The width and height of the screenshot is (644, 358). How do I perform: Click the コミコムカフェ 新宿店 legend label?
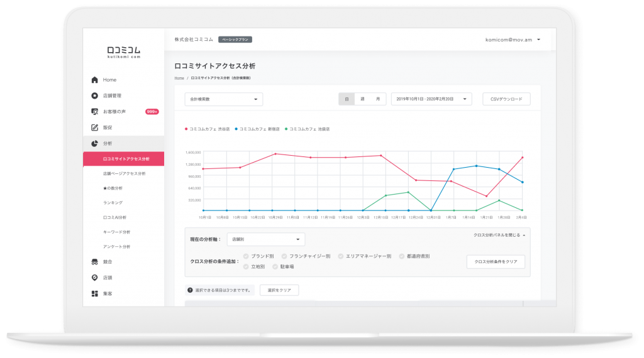(x=260, y=129)
